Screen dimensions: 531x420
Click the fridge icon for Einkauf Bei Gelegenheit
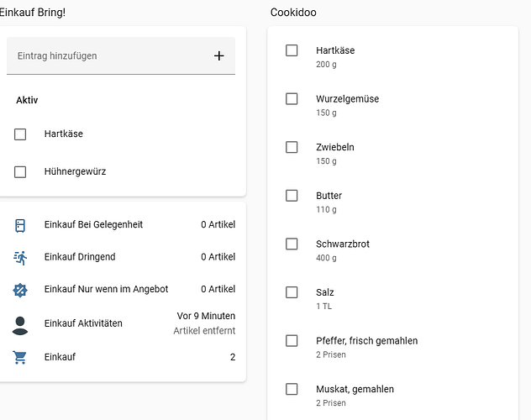(x=20, y=225)
